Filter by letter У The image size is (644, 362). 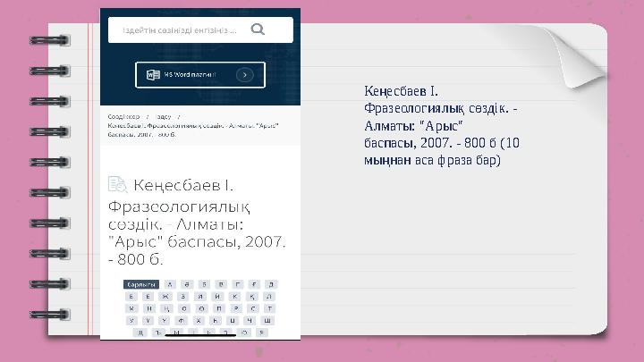click(131, 321)
